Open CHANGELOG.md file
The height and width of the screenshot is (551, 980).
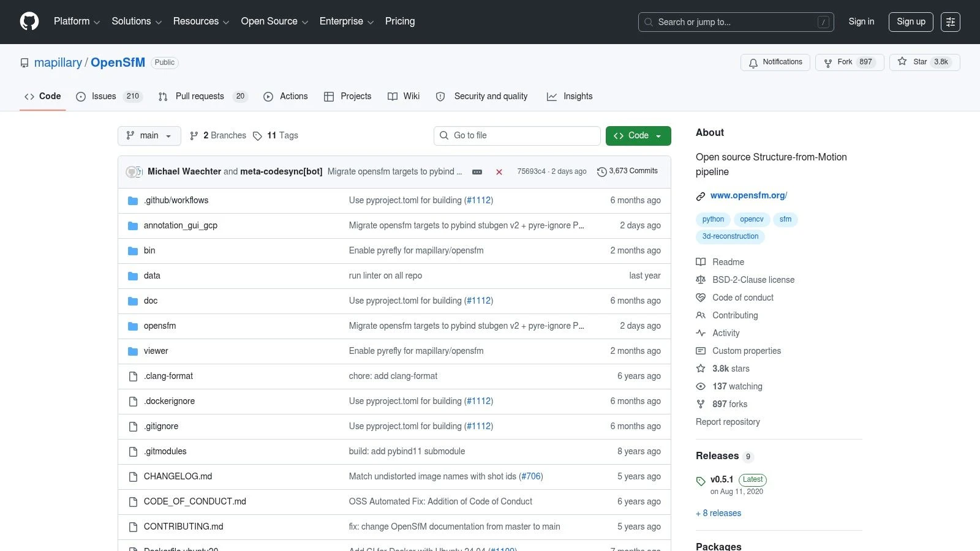[x=178, y=476]
